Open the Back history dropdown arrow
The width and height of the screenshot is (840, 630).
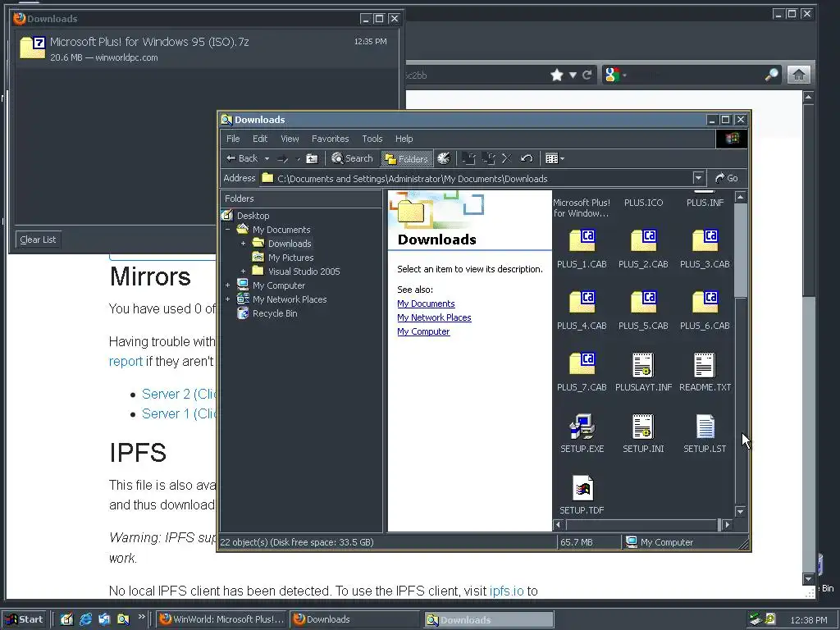point(267,158)
